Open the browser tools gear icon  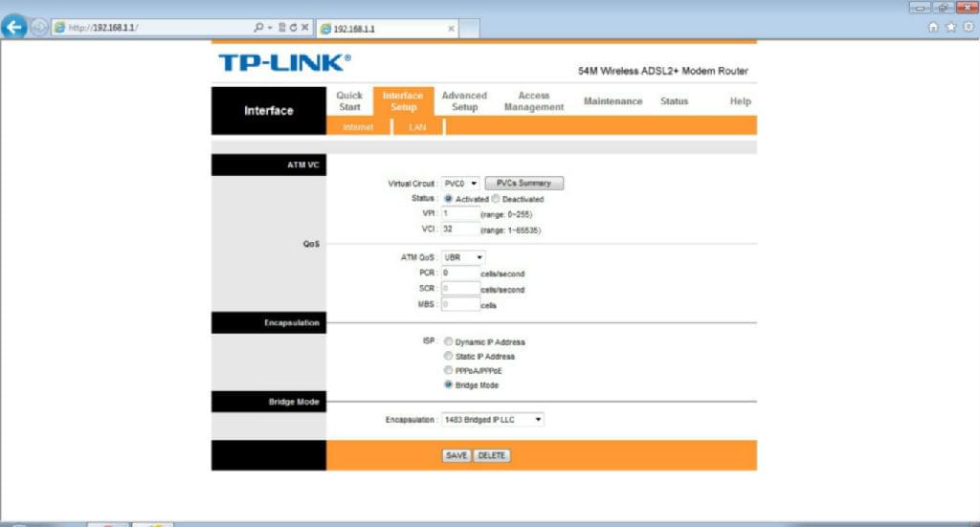pyautogui.click(x=968, y=28)
